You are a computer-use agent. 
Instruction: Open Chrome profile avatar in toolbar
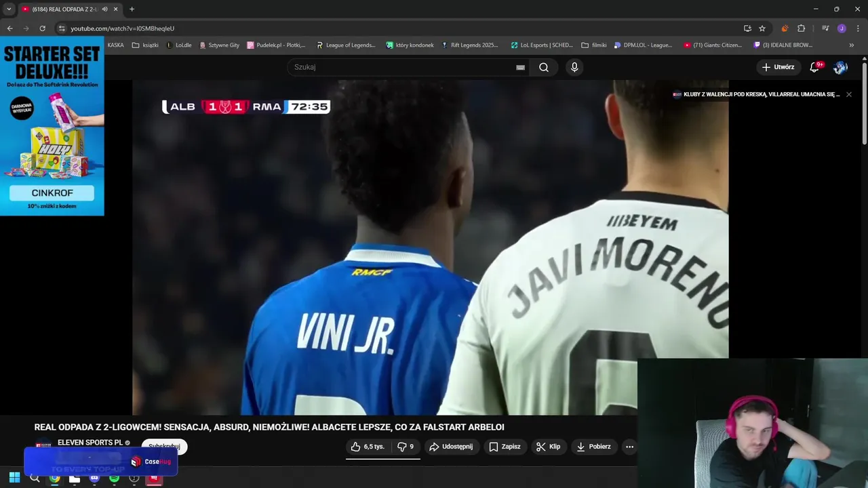(842, 28)
